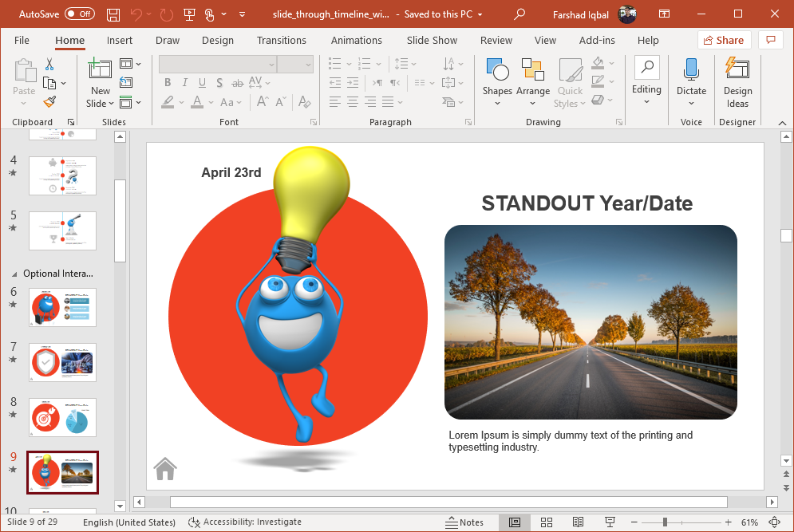794x532 pixels.
Task: Switch to Reading View in status bar
Action: (x=579, y=522)
